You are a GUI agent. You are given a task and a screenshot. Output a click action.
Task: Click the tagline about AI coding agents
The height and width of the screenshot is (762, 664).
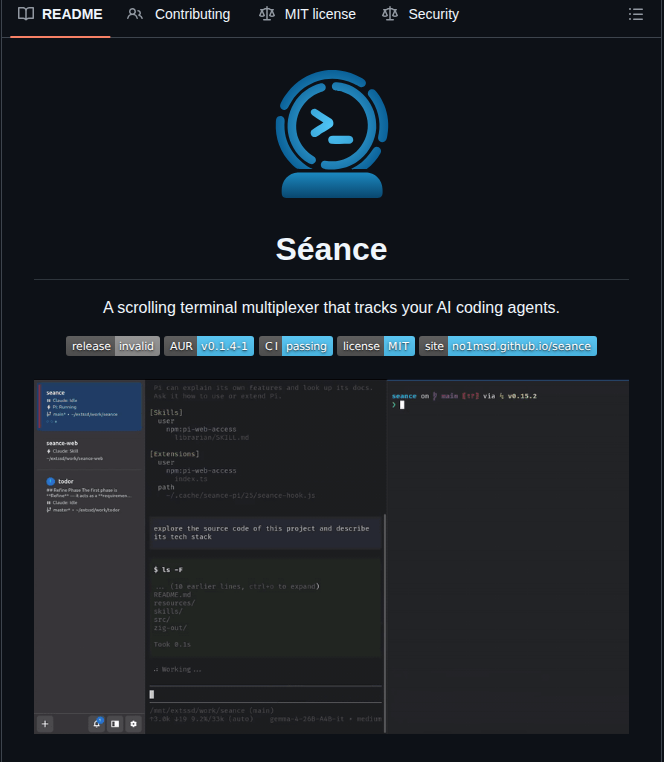(x=332, y=308)
